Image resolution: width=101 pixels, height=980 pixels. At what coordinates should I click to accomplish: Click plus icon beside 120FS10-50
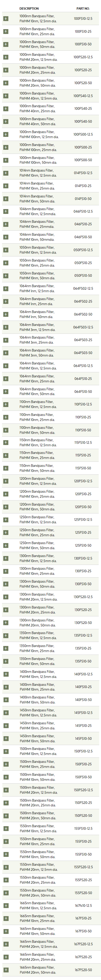pyautogui.click(x=5, y=507)
